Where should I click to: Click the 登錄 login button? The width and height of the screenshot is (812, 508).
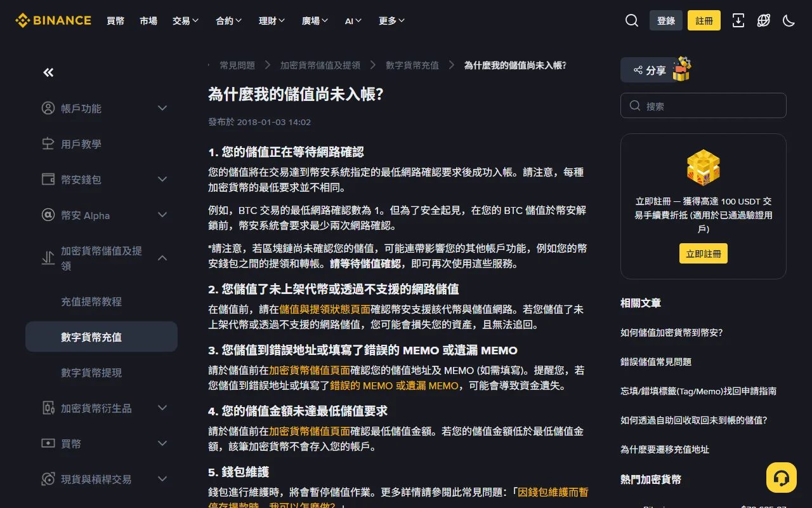(666, 20)
